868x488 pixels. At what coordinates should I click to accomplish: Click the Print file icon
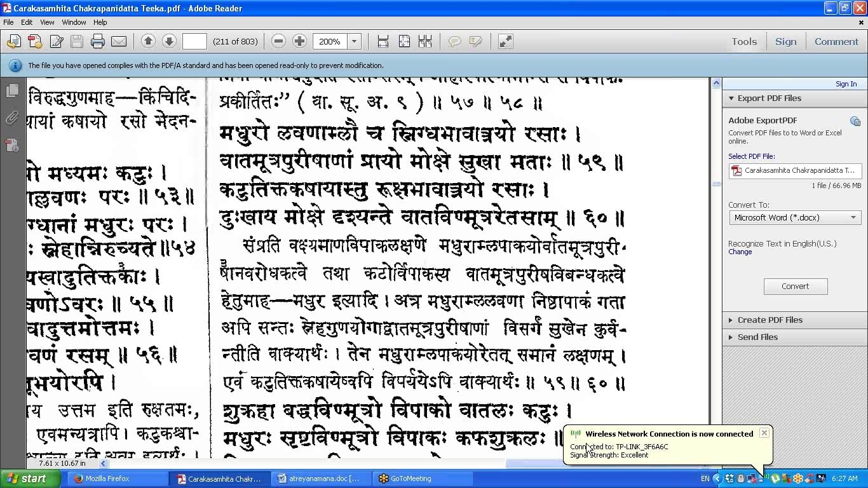(x=97, y=42)
